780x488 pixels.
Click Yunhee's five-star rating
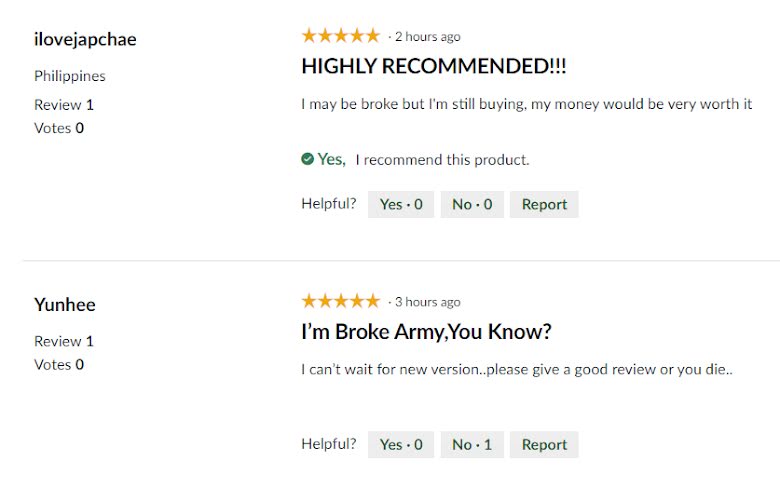click(x=341, y=301)
